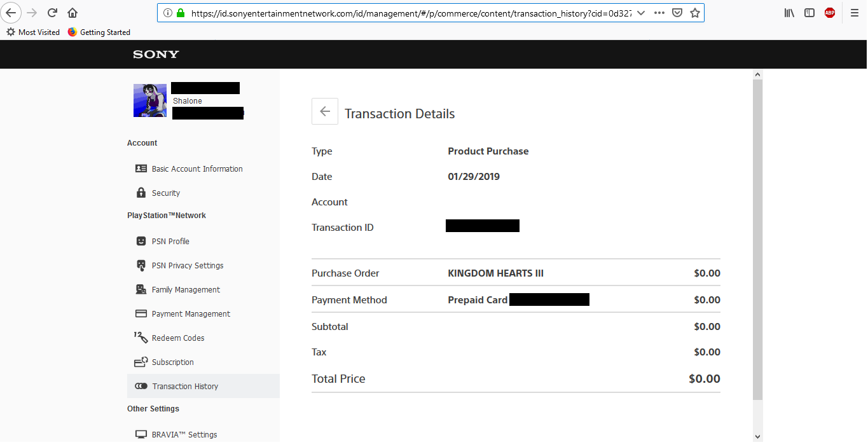The width and height of the screenshot is (868, 447).
Task: Open Payment Management
Action: [x=191, y=314]
